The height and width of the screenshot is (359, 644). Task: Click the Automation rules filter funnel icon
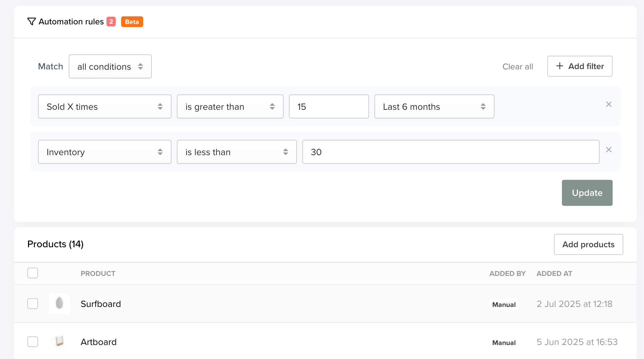[x=31, y=22]
